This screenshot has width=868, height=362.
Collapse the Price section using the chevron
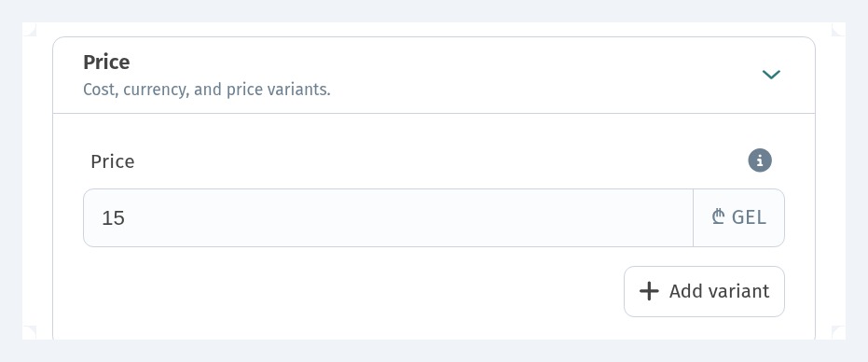[x=770, y=75]
